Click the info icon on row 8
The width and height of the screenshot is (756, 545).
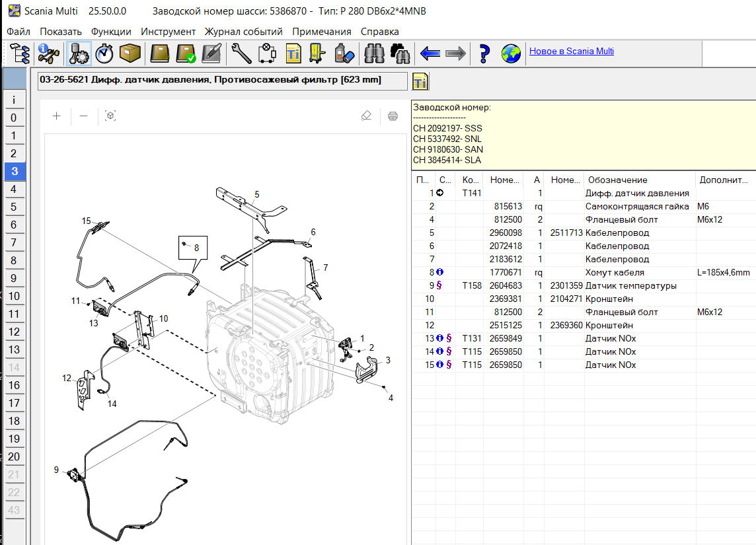pos(439,272)
